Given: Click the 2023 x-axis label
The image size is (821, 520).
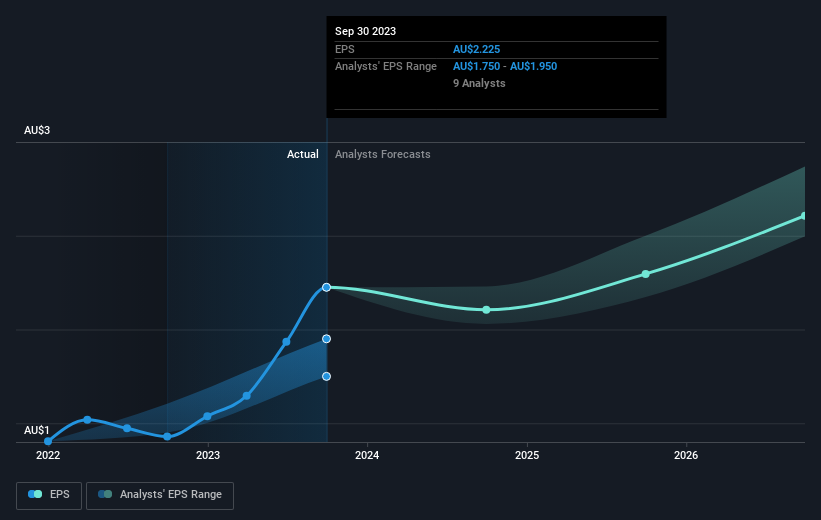Looking at the screenshot, I should coord(208,455).
